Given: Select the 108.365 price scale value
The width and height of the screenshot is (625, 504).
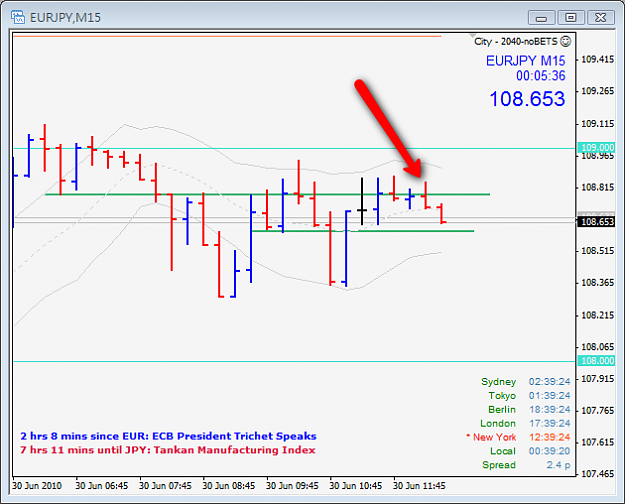Looking at the screenshot, I should tap(597, 283).
